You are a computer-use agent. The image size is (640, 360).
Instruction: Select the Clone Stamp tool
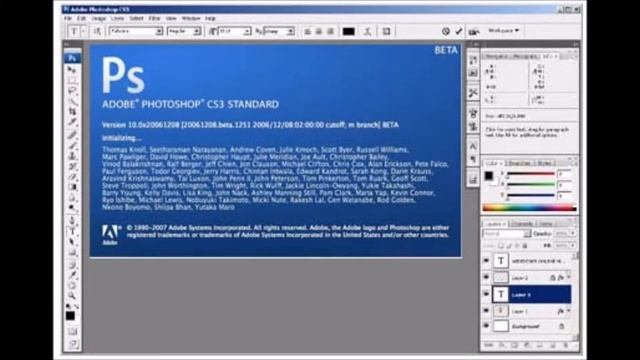[72, 156]
